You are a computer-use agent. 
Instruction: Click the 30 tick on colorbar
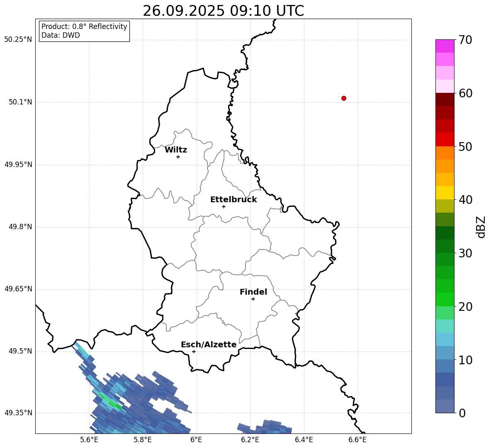click(x=465, y=253)
